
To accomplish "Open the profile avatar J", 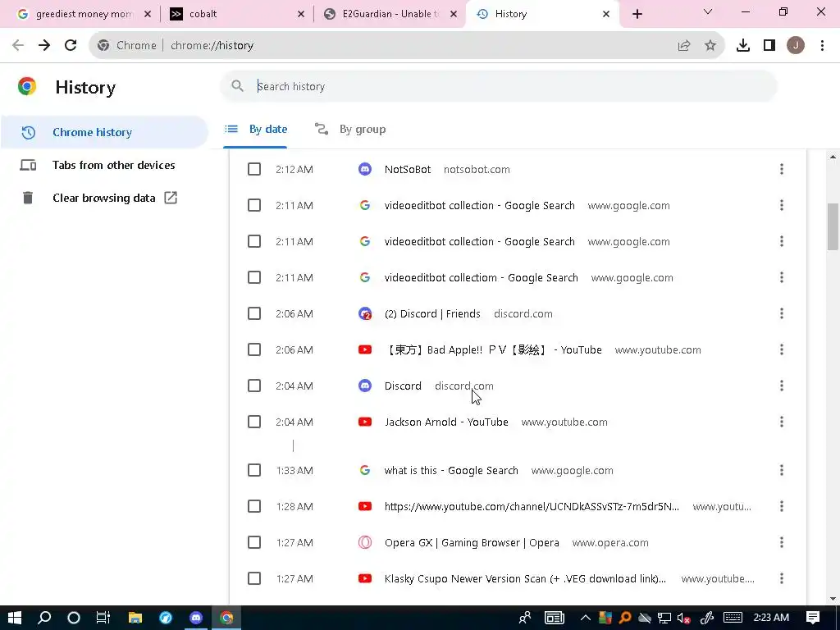I will click(796, 46).
